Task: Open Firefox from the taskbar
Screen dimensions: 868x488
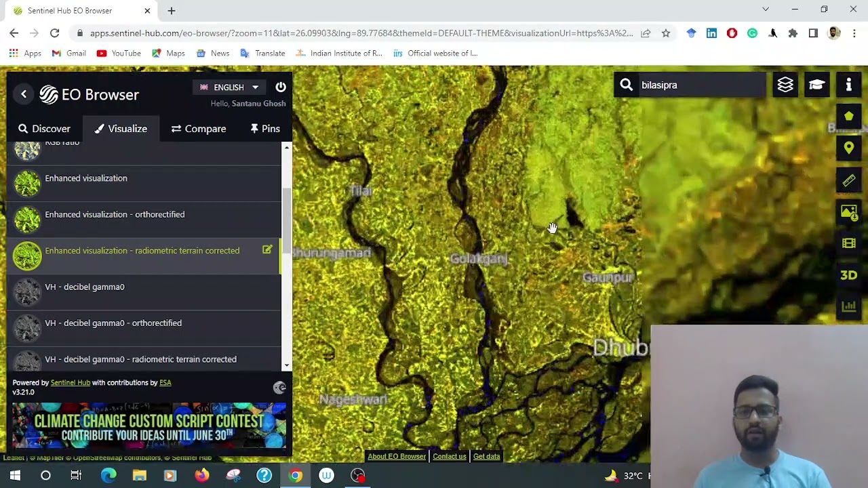Action: (201, 476)
